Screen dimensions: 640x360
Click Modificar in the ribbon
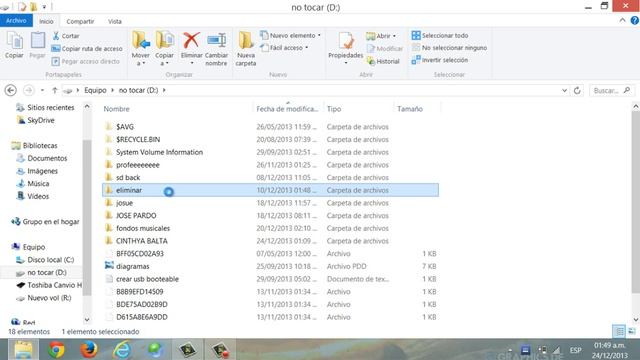(384, 49)
